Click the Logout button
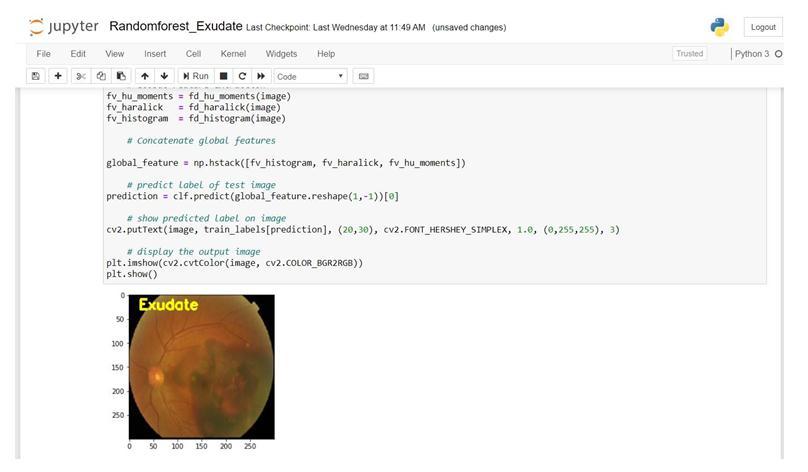The height and width of the screenshot is (472, 808). (763, 27)
